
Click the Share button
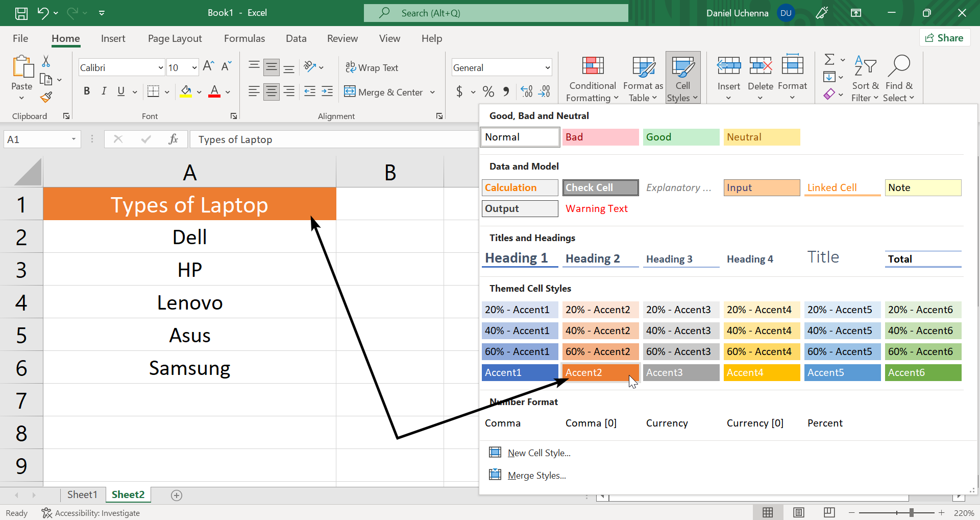click(944, 38)
